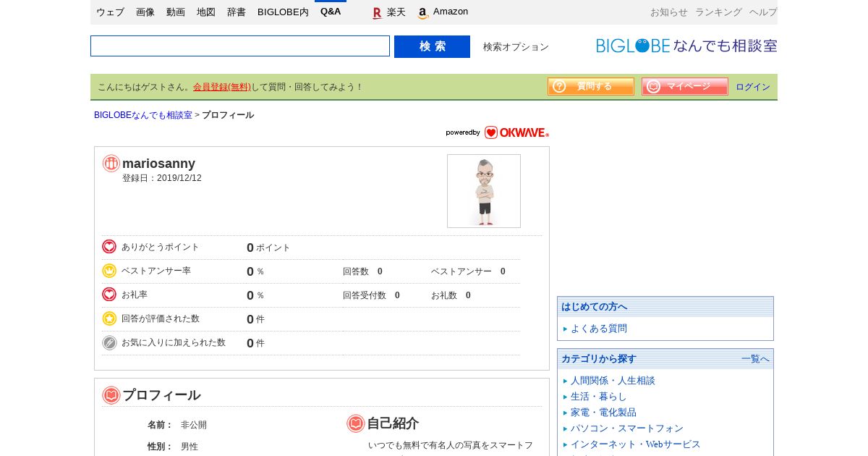Click the red マイページ button
The height and width of the screenshot is (456, 868).
point(685,86)
